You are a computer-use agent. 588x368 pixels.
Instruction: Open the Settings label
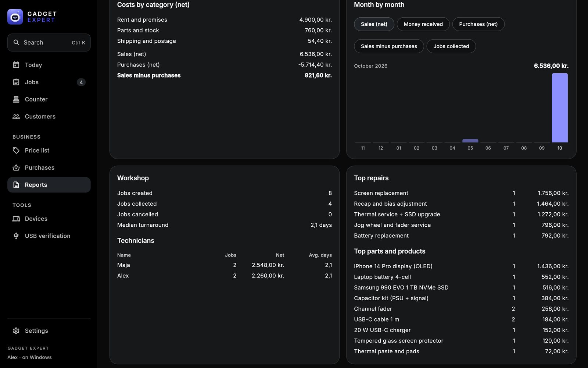[36, 331]
